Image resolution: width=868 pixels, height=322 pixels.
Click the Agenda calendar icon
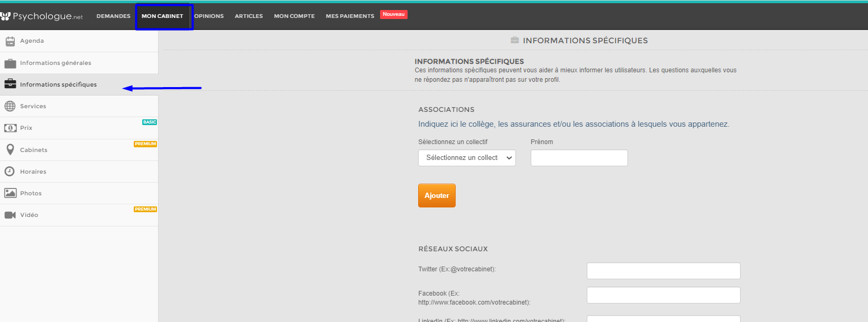coord(10,41)
